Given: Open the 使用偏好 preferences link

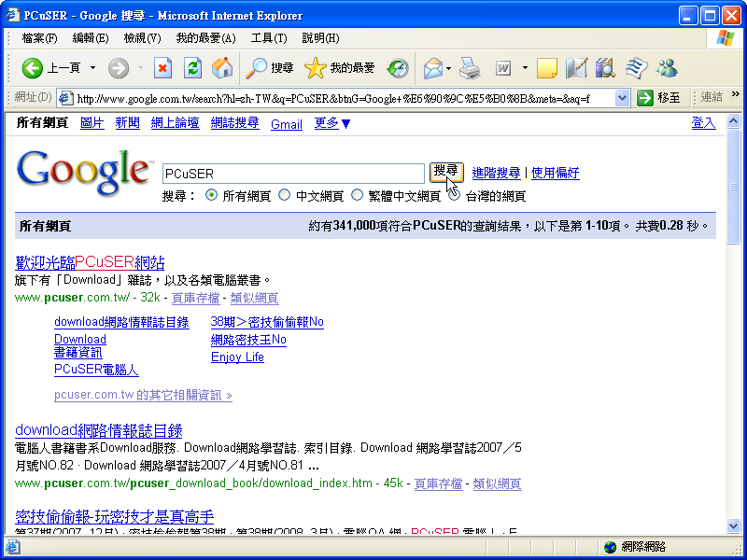Looking at the screenshot, I should (555, 173).
